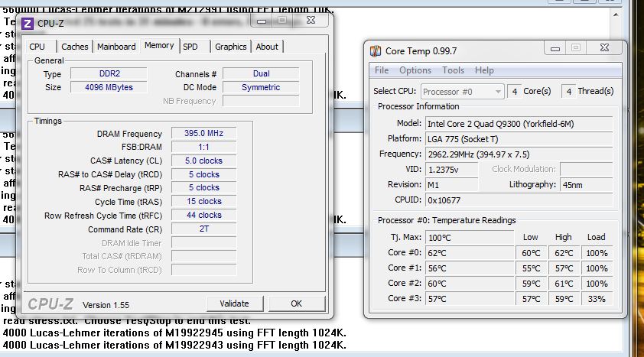644x357 pixels.
Task: Switch to the SPD tab
Action: 190,47
